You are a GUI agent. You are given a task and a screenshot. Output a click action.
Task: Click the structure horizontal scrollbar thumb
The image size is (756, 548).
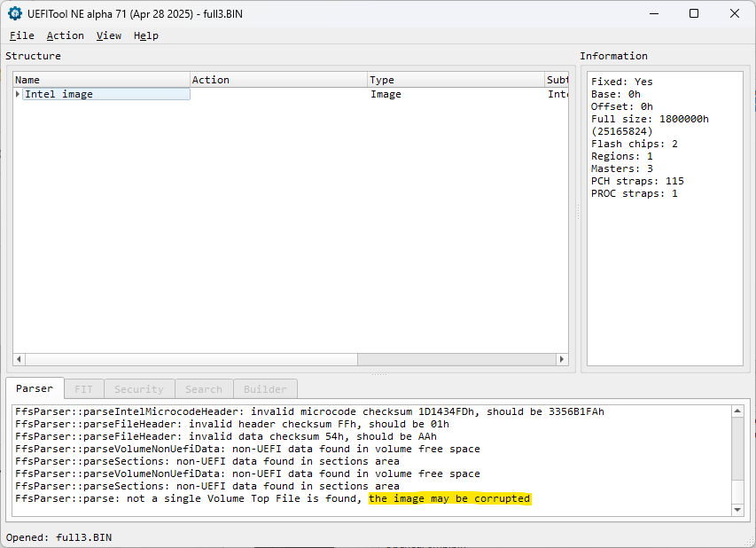coord(191,359)
